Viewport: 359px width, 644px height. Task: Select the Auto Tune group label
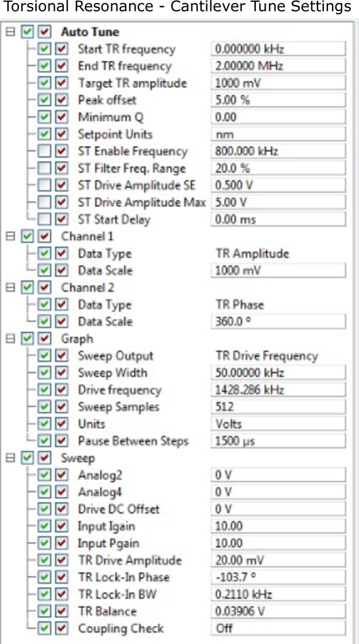(90, 32)
